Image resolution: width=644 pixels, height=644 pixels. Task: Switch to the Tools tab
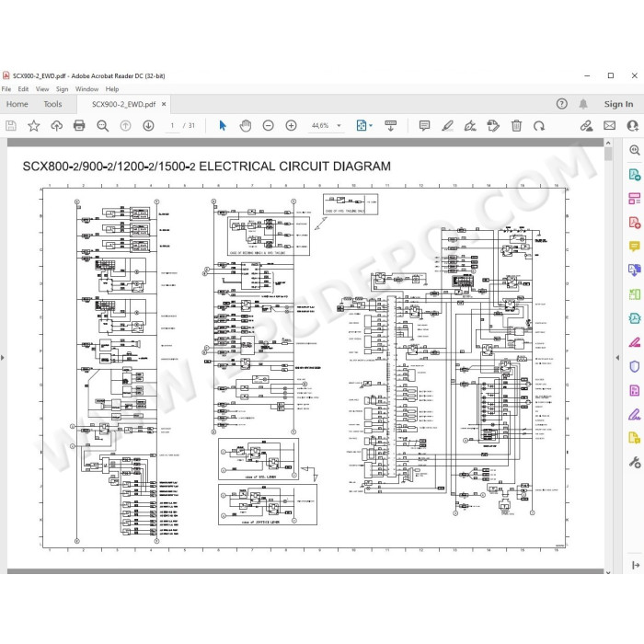[x=52, y=104]
